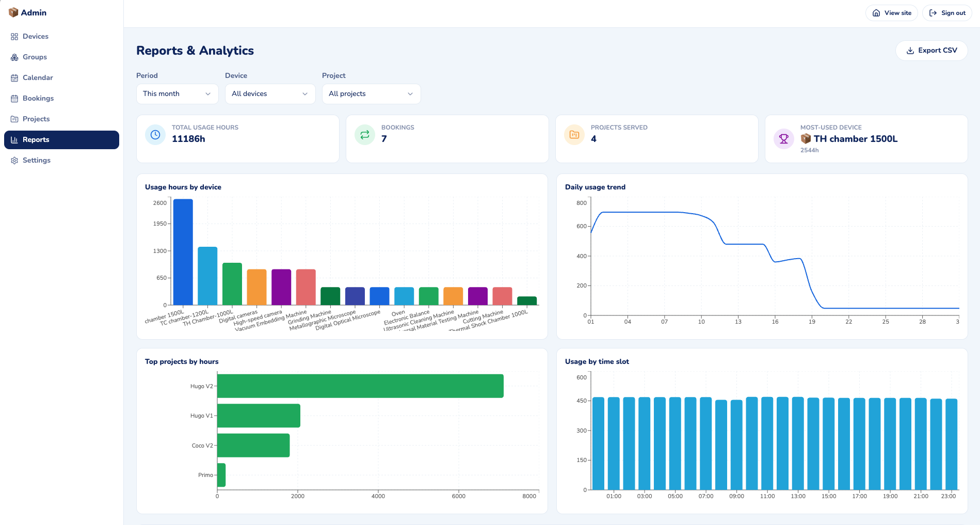The image size is (980, 525).
Task: Click the Primo axis label
Action: click(x=205, y=475)
